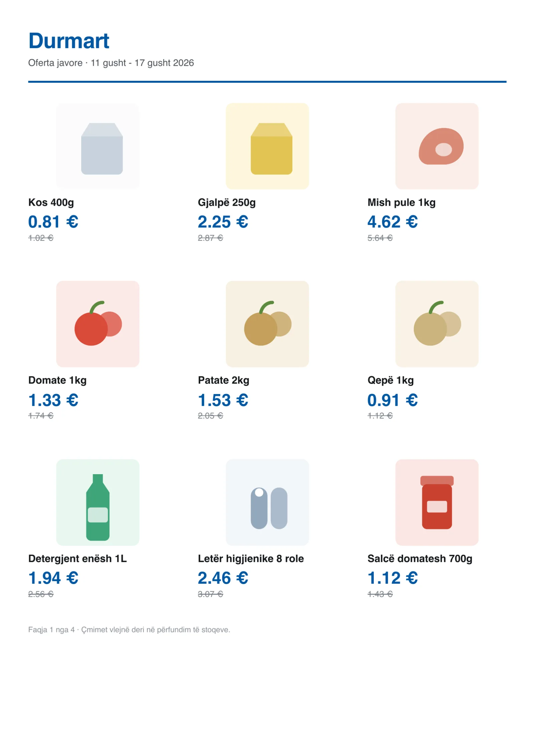Click the Patate 2kg product name

pos(223,380)
